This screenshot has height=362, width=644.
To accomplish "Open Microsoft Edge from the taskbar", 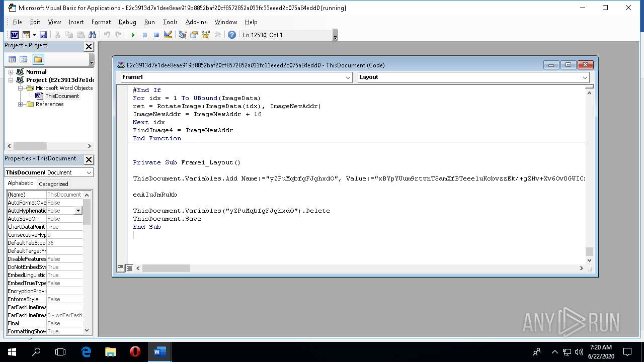I will pos(86,352).
